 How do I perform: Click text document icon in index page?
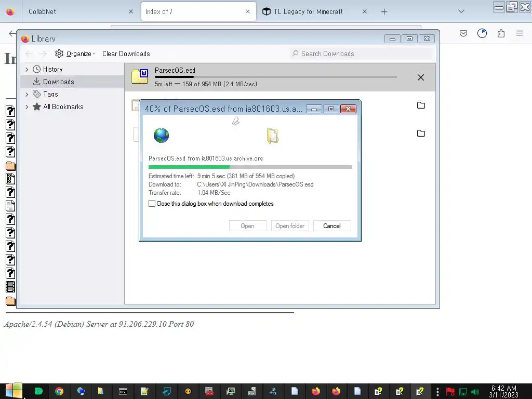10,206
